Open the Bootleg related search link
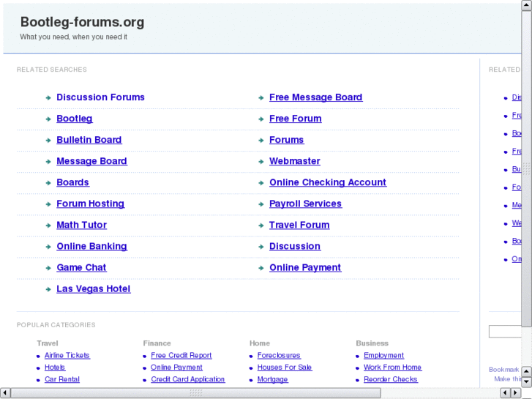 click(75, 119)
